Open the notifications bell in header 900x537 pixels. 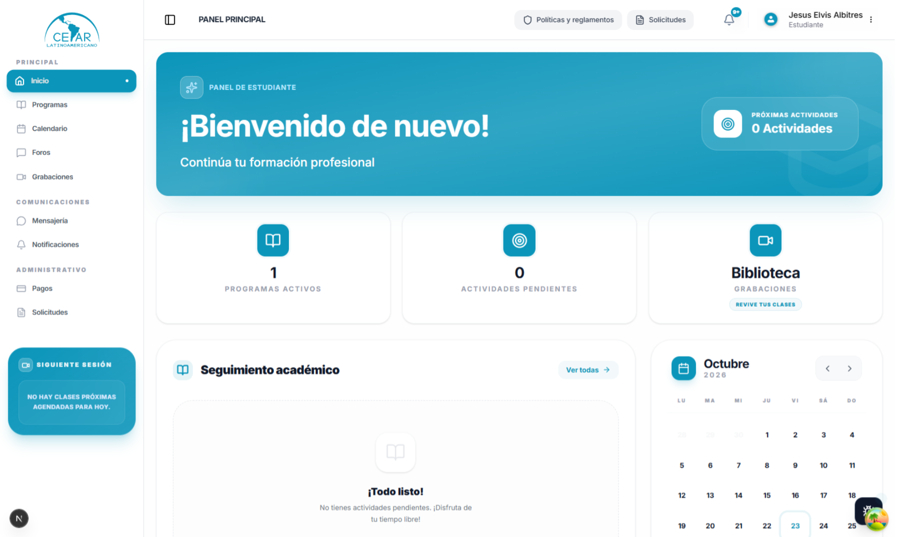click(x=729, y=20)
